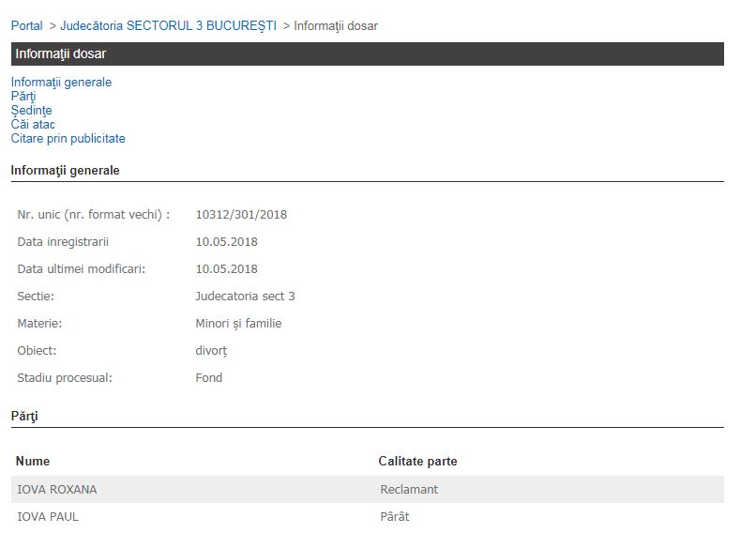Click the Portal breadcrumb link
Image resolution: width=756 pixels, height=533 pixels.
coord(27,26)
